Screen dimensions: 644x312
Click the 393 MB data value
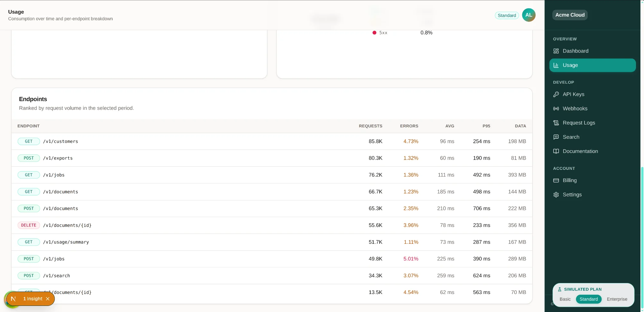(x=517, y=175)
